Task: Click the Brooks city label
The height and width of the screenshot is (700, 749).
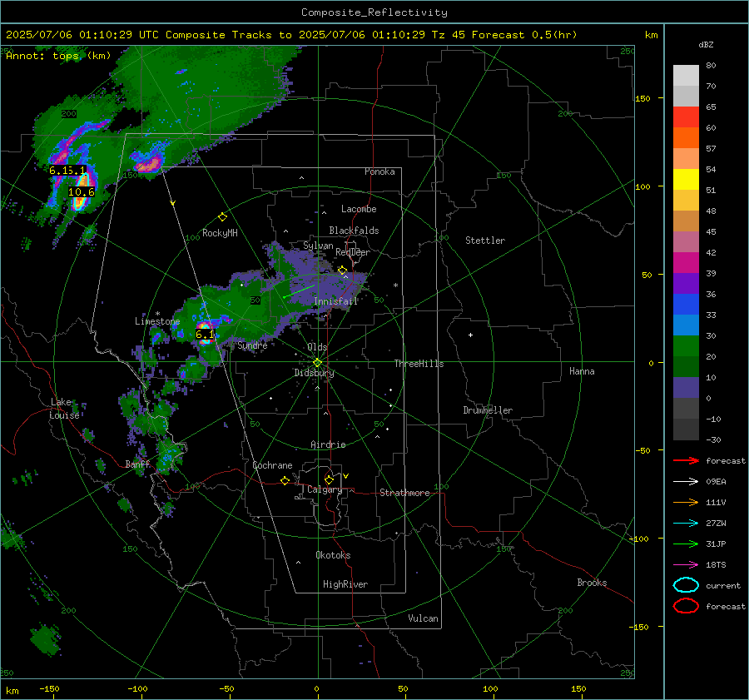Action: click(592, 583)
